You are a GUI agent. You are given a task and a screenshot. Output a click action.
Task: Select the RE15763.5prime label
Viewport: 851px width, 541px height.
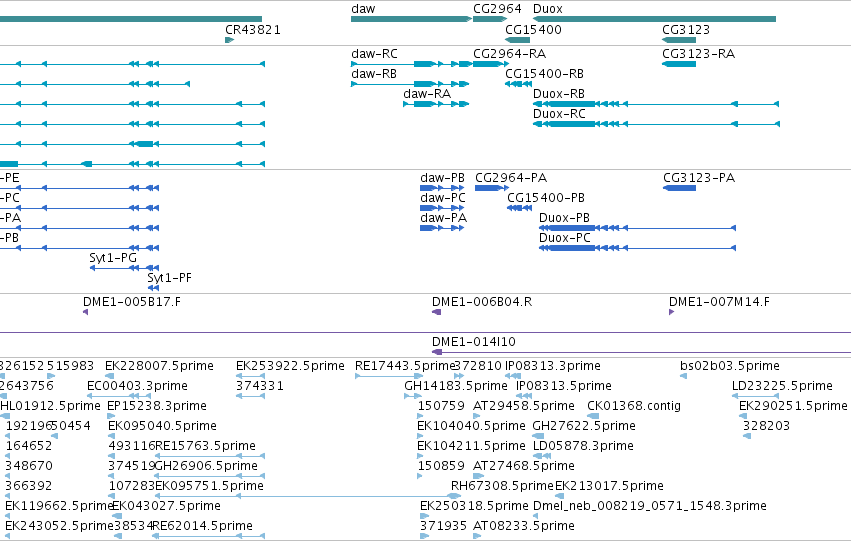205,446
